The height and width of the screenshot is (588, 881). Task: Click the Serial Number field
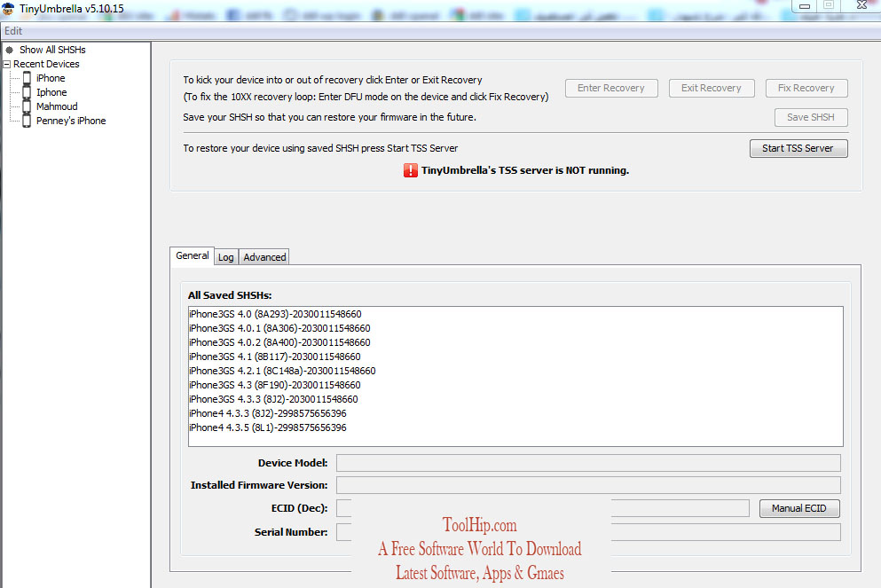coord(588,532)
